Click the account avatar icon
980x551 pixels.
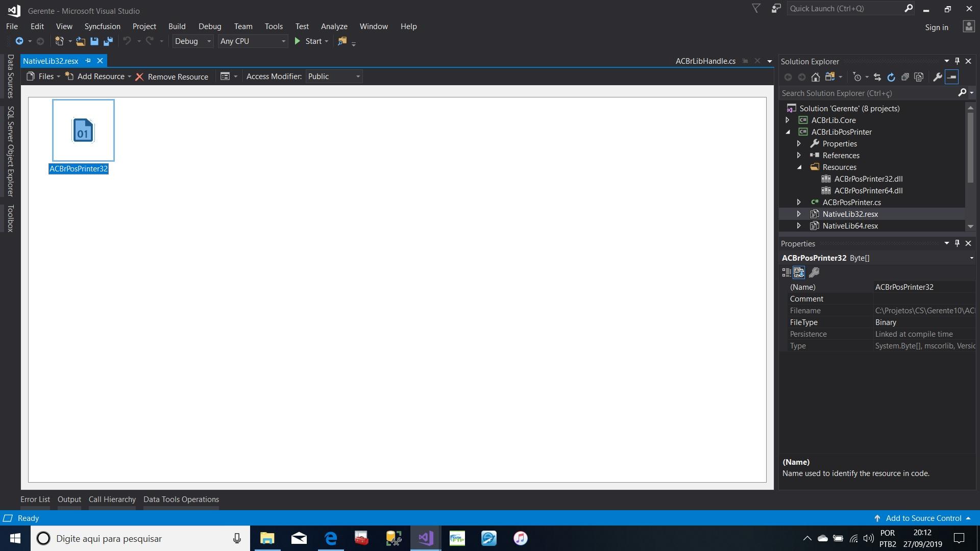(968, 27)
